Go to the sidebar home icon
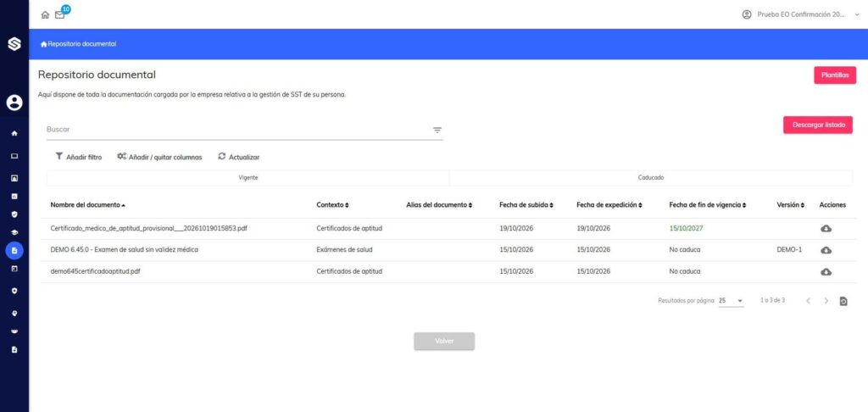Screen dimensions: 868x412 pyautogui.click(x=14, y=133)
